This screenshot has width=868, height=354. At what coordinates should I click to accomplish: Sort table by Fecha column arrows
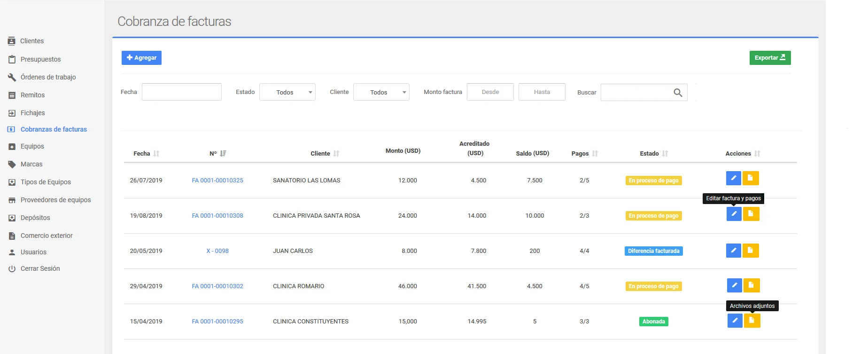pos(156,154)
